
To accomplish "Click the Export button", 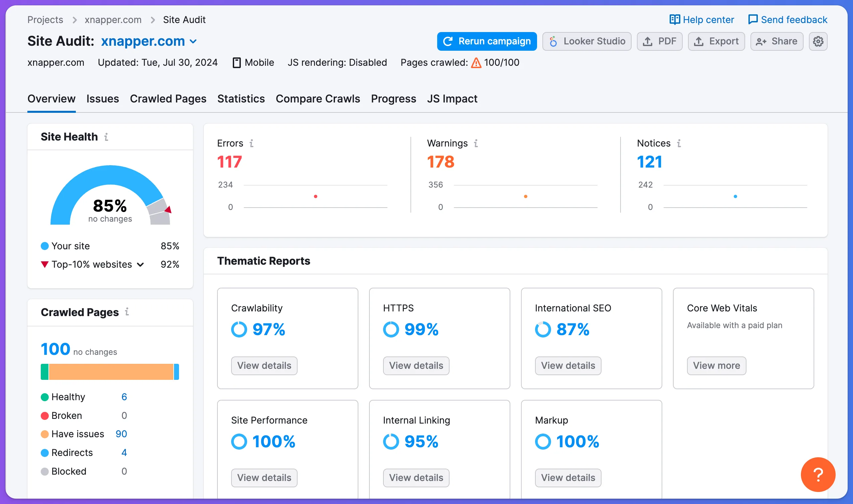I will pos(716,41).
